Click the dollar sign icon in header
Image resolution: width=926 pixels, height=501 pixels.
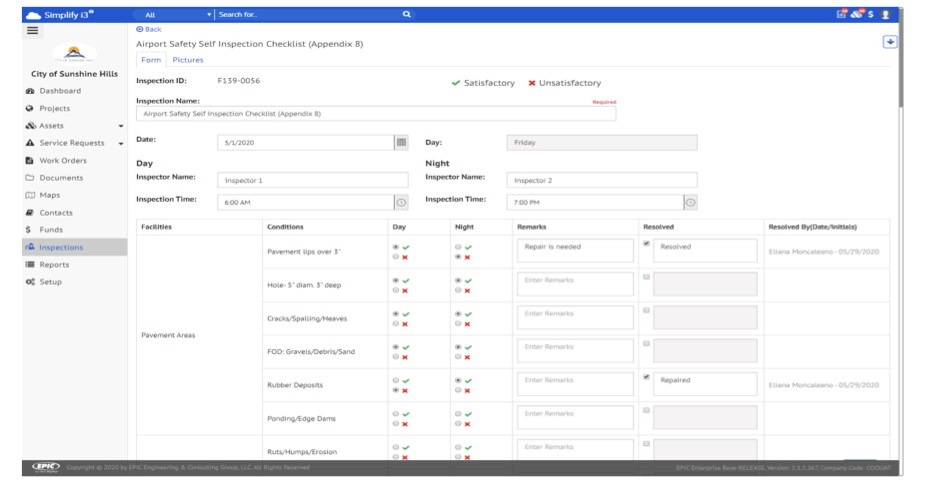[871, 15]
